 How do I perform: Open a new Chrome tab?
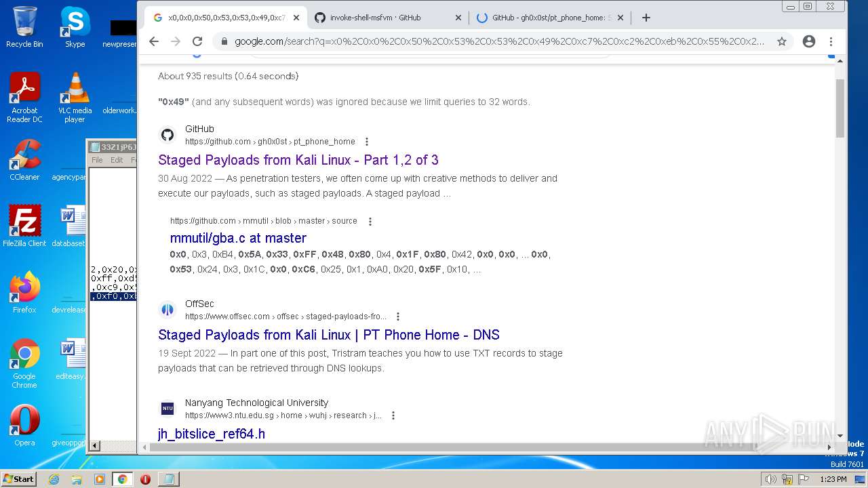pyautogui.click(x=646, y=18)
